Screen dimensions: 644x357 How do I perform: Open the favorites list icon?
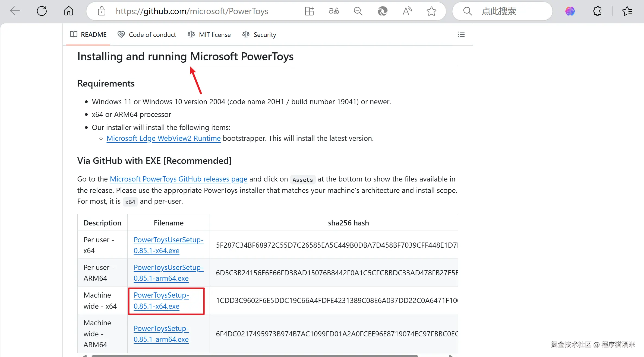(627, 11)
